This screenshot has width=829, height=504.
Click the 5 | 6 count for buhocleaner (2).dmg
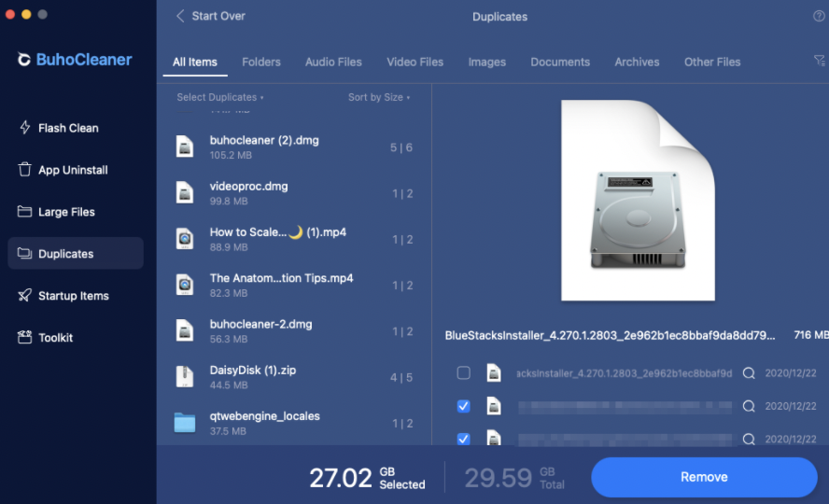(x=401, y=147)
